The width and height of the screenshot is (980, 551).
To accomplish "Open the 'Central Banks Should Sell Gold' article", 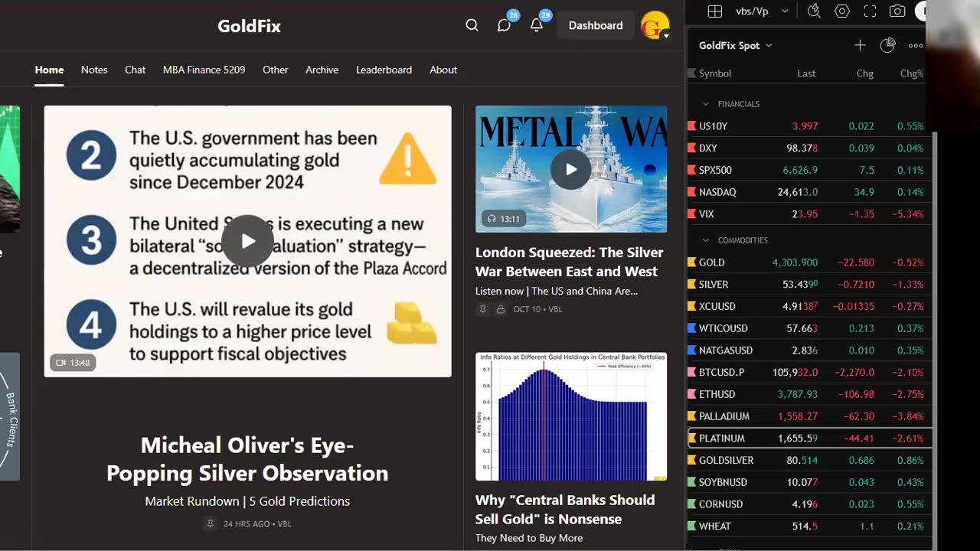I will (x=565, y=509).
